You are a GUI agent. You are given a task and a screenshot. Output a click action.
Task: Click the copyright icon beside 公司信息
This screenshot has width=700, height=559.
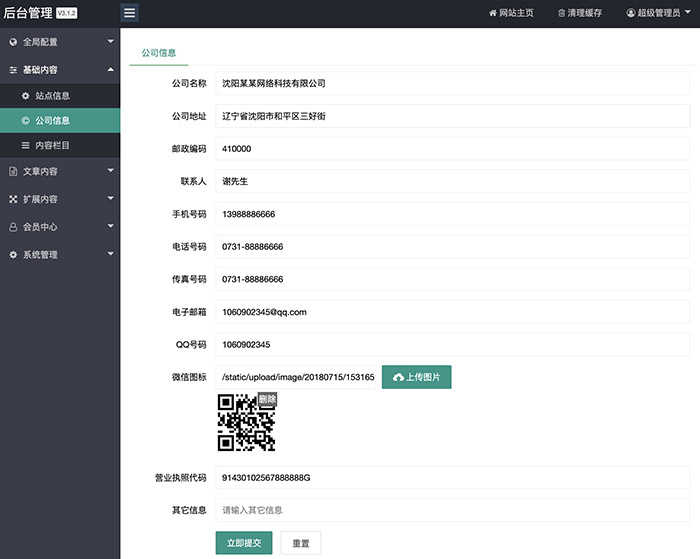pos(25,121)
